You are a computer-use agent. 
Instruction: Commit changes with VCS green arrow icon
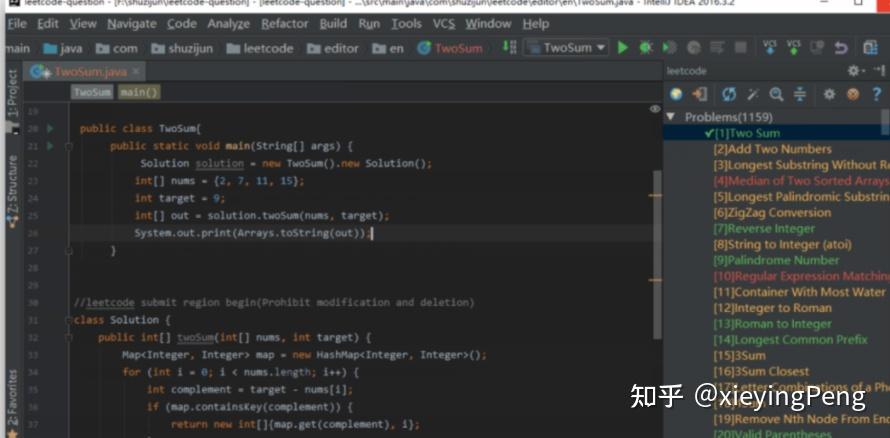(x=794, y=48)
